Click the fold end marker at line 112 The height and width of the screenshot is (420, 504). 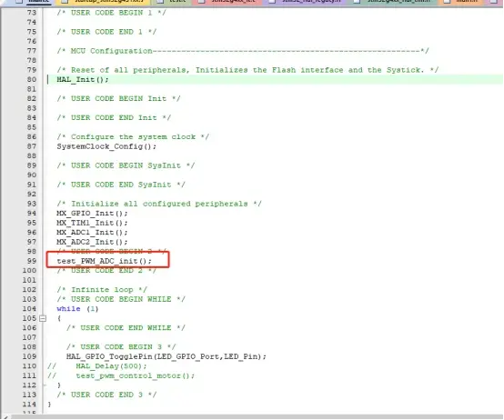pyautogui.click(x=45, y=385)
